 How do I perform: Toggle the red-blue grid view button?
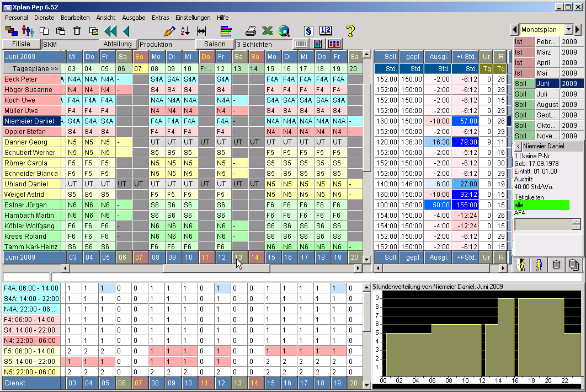point(334,44)
